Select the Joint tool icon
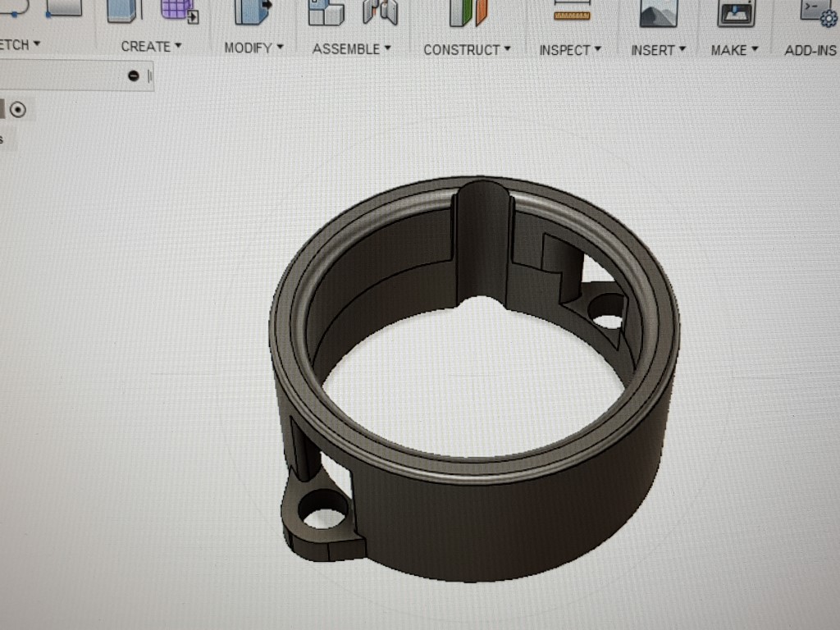Viewport: 840px width, 630px height. tap(381, 12)
